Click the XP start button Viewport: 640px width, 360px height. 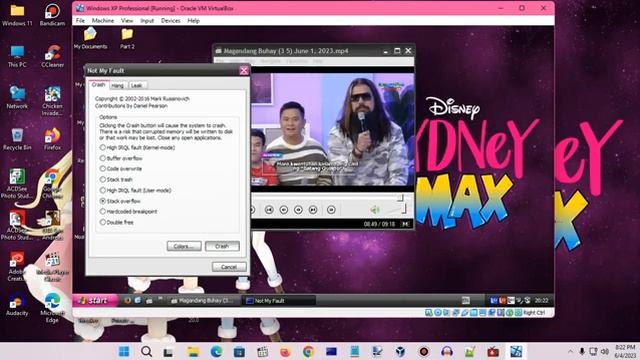[x=95, y=300]
